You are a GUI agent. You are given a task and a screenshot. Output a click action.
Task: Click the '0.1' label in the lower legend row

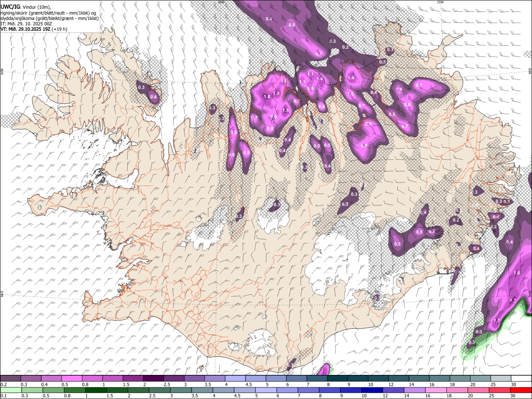click(3, 396)
